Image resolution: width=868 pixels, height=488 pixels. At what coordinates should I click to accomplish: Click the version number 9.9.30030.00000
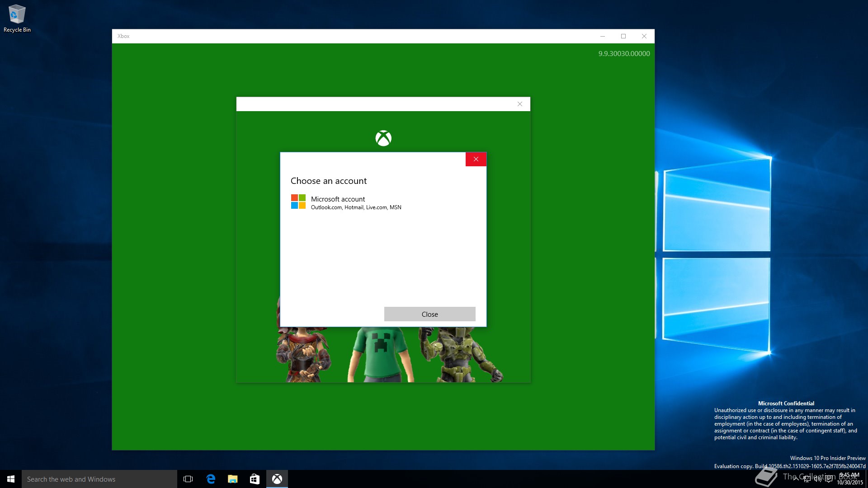tap(624, 53)
